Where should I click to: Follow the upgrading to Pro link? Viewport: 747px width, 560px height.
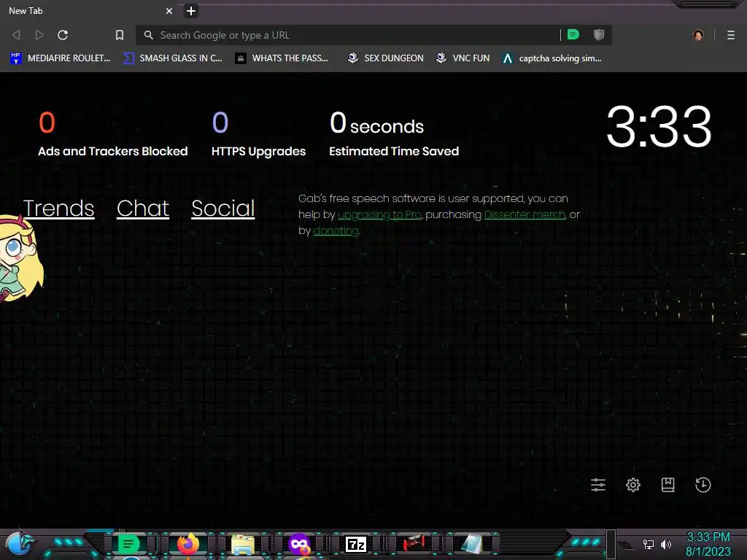coord(379,215)
